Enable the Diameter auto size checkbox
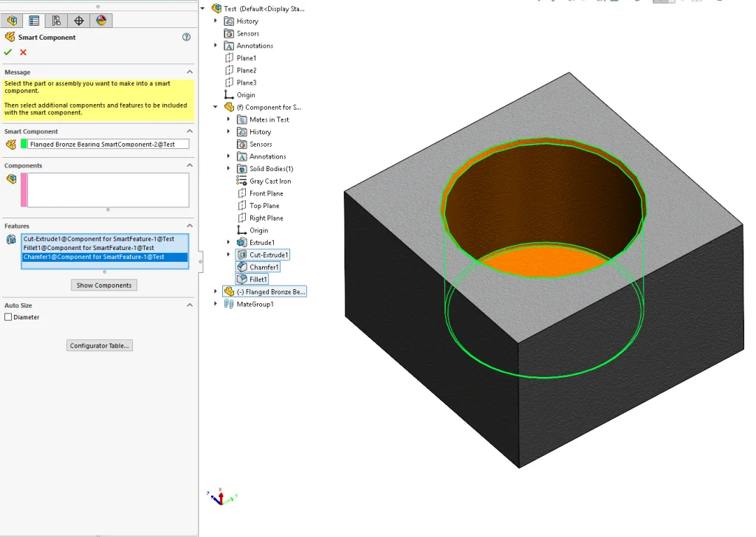The height and width of the screenshot is (537, 756). (8, 317)
